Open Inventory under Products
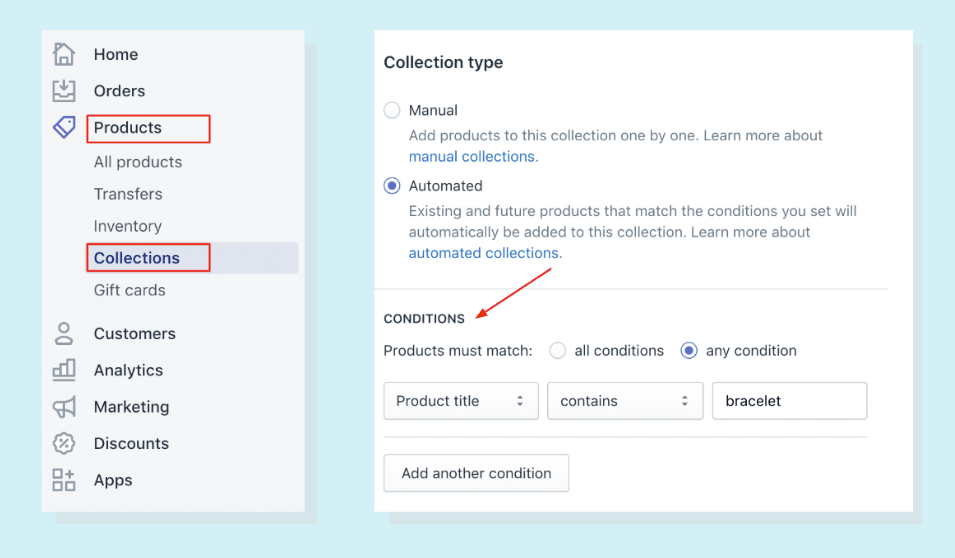955x558 pixels. 128,226
